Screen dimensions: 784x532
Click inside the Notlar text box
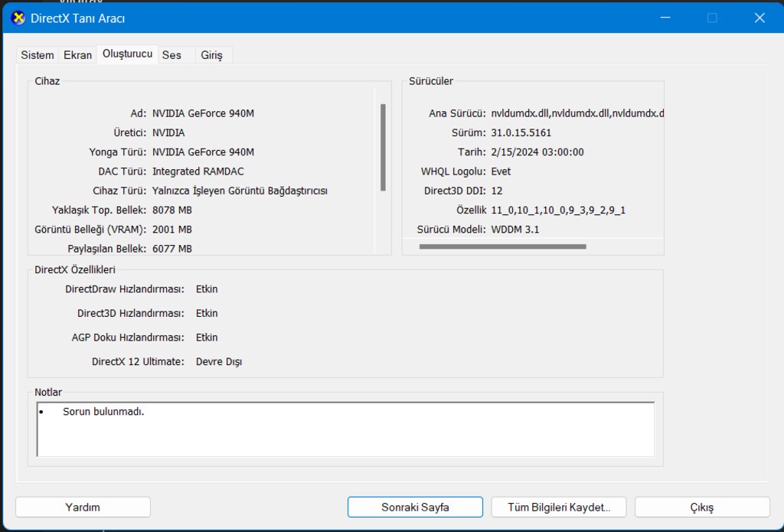pyautogui.click(x=345, y=429)
